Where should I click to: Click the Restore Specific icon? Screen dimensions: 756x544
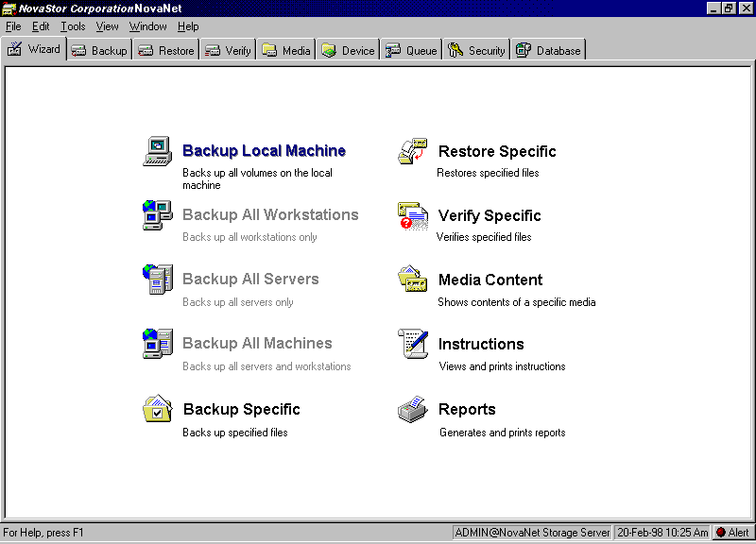tap(413, 151)
